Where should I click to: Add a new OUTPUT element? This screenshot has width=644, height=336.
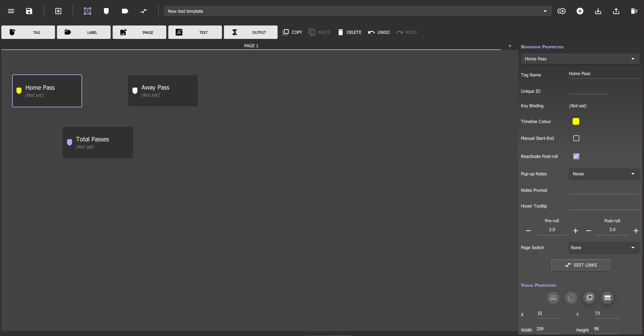pyautogui.click(x=251, y=32)
